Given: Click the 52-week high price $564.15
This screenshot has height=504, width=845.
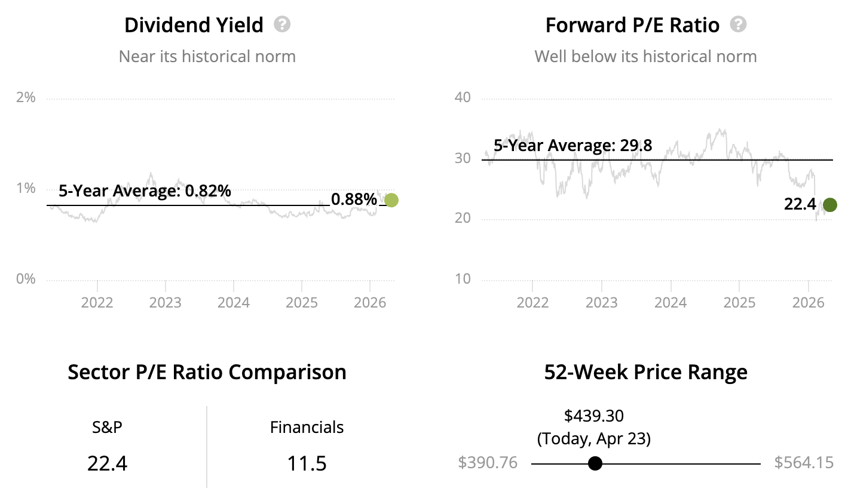Looking at the screenshot, I should point(804,463).
